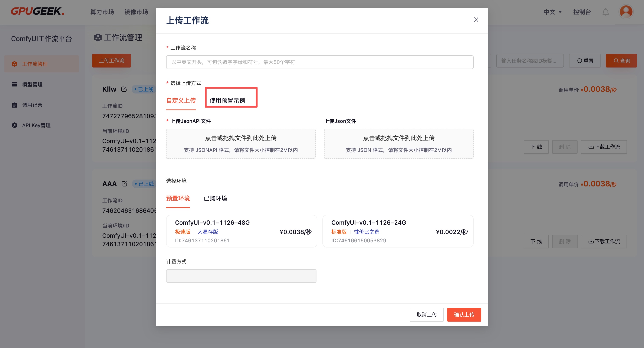Viewport: 644px width, 348px height.
Task: Open the user avatar profile menu
Action: [625, 12]
